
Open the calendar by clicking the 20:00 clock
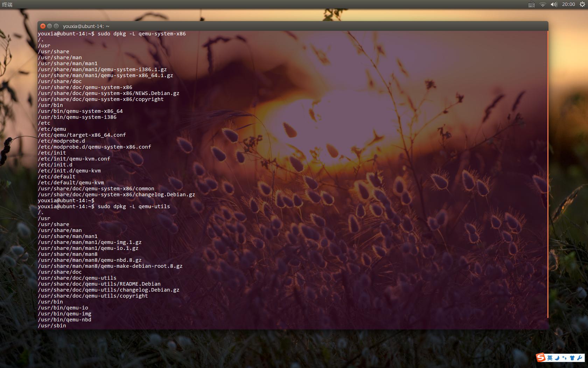point(569,4)
